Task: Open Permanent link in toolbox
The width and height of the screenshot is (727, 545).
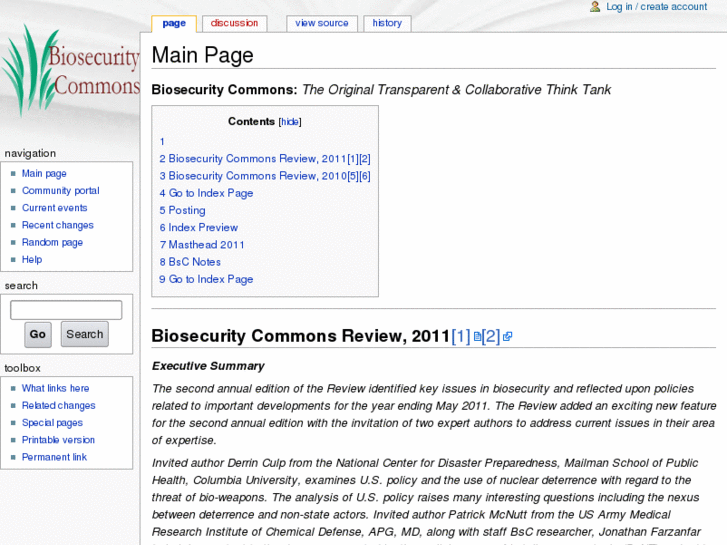Action: [54, 457]
